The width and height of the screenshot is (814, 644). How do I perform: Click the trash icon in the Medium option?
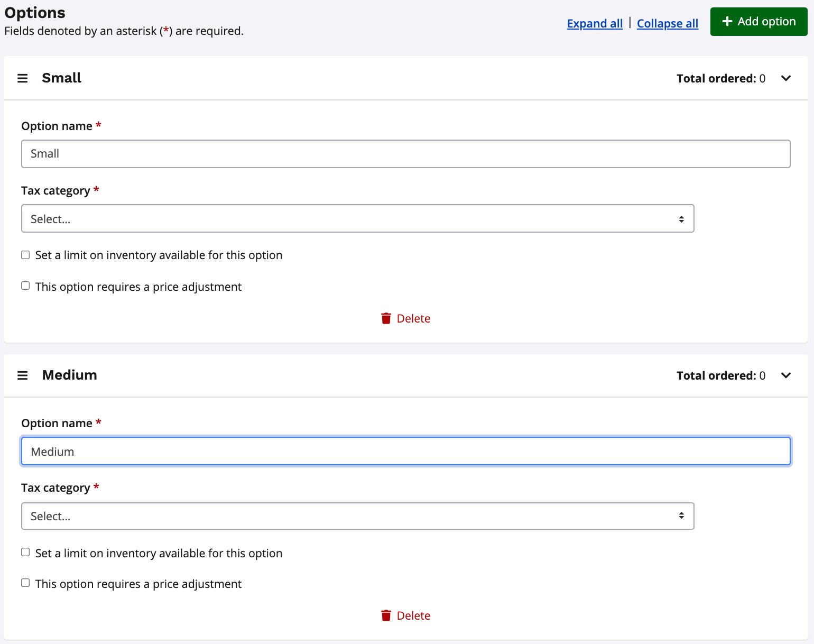386,615
